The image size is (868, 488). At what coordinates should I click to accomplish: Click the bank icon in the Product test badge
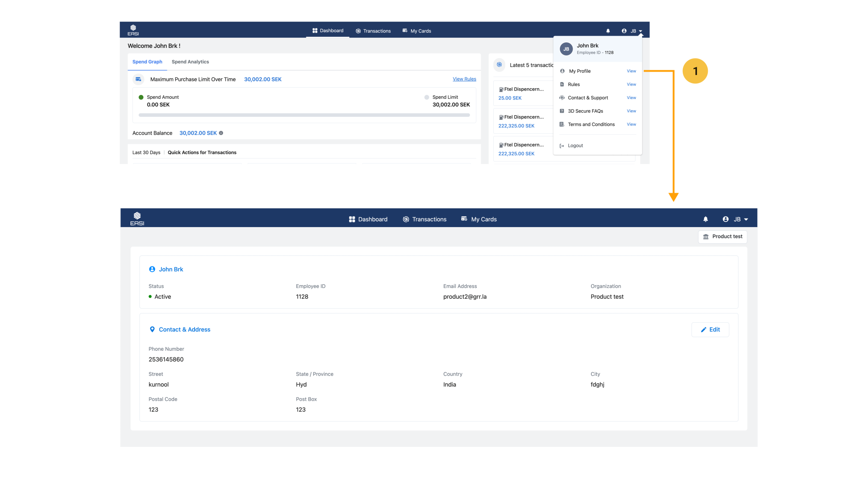tap(706, 237)
